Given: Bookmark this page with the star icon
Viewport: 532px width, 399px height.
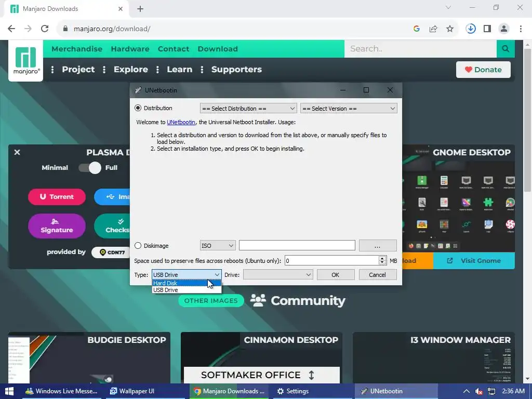Looking at the screenshot, I should 450,29.
